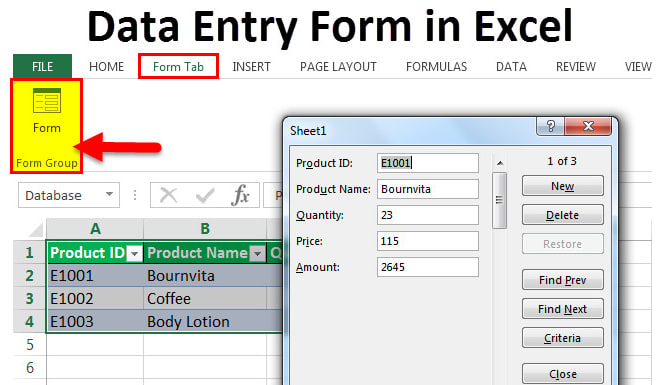The width and height of the screenshot is (660, 385).
Task: Click the formula bar cancel X icon
Action: (x=168, y=195)
